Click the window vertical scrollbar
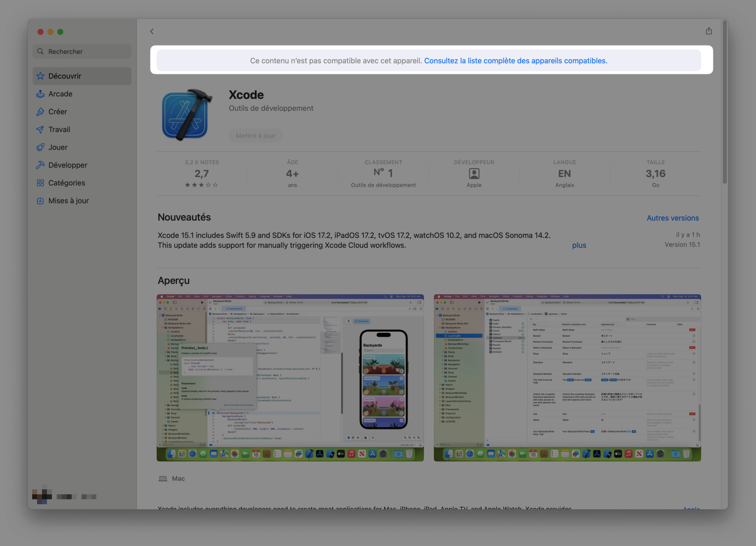Viewport: 756px width, 546px height. click(725, 102)
